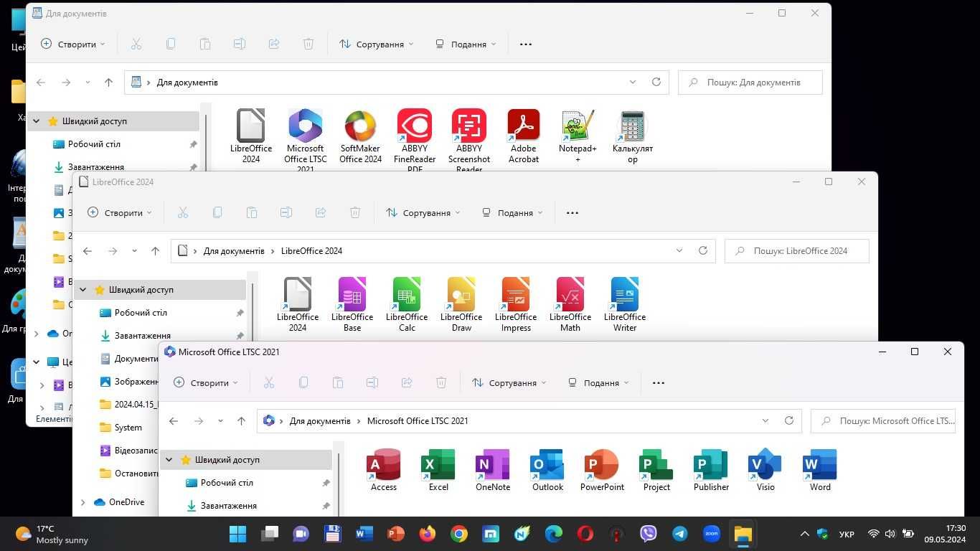Select Notepad++ shortcut
980x551 pixels.
coord(578,136)
